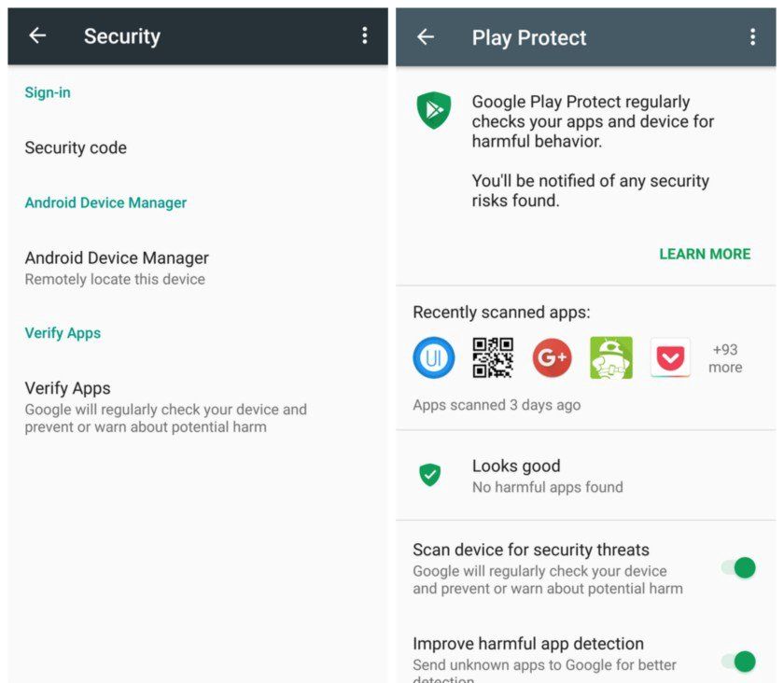The width and height of the screenshot is (784, 683).
Task: Tap the green Verify Apps section header
Action: [63, 333]
